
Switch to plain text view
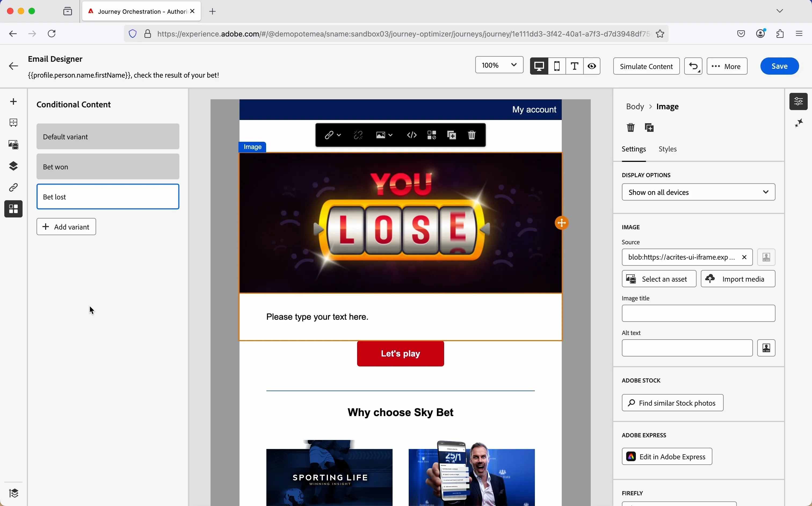[x=575, y=66]
